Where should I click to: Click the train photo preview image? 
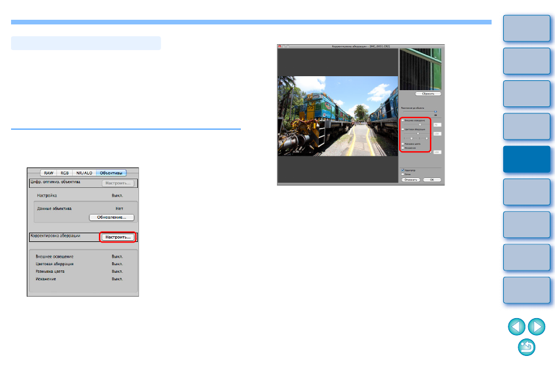click(337, 116)
